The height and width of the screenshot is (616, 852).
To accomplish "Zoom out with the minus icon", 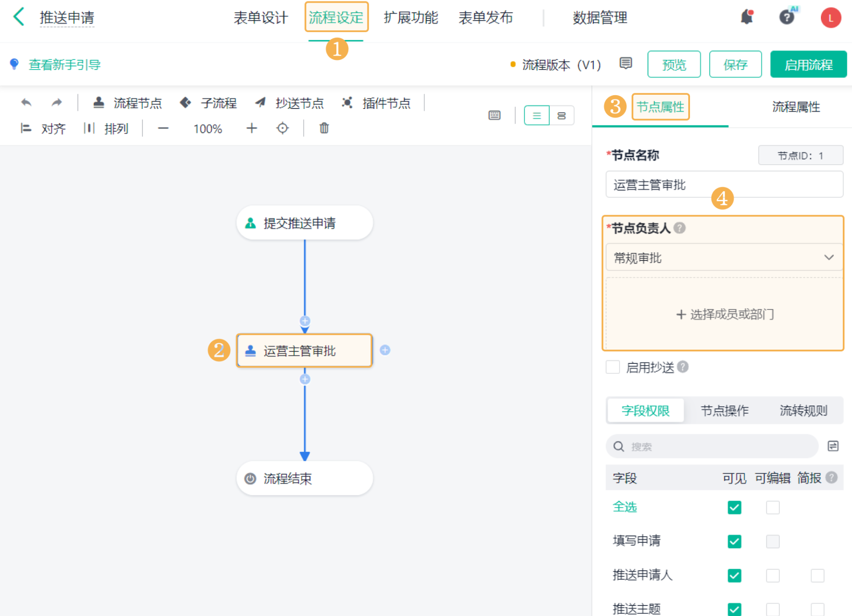I will tap(163, 129).
